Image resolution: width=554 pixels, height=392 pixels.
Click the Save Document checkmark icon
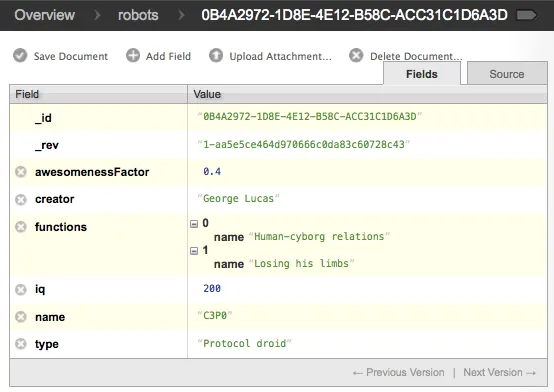pyautogui.click(x=20, y=55)
